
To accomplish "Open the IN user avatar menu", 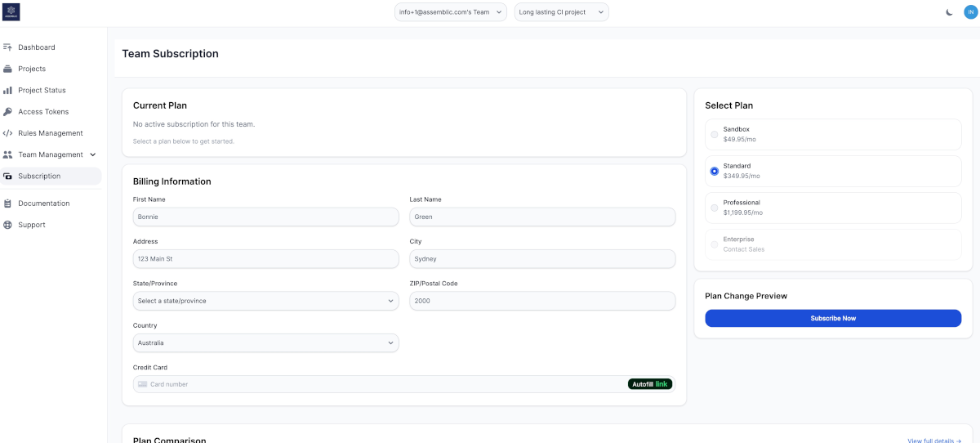I will coord(970,12).
